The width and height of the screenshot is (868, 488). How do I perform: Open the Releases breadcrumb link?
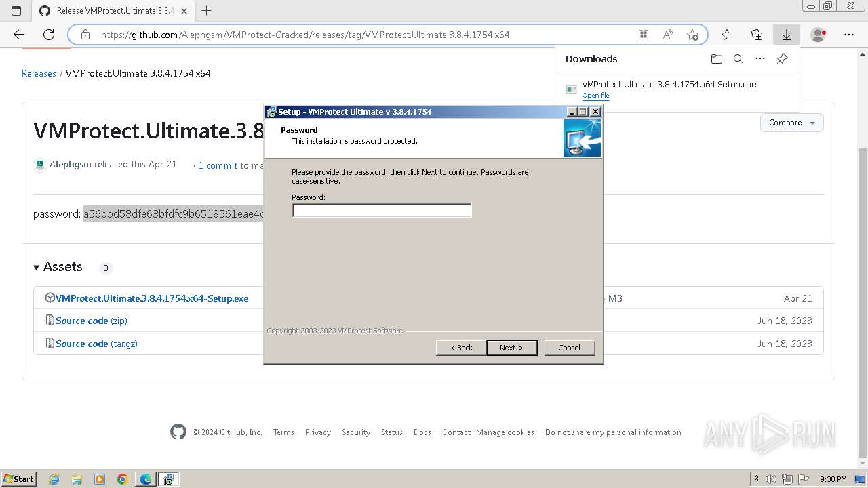click(x=39, y=73)
